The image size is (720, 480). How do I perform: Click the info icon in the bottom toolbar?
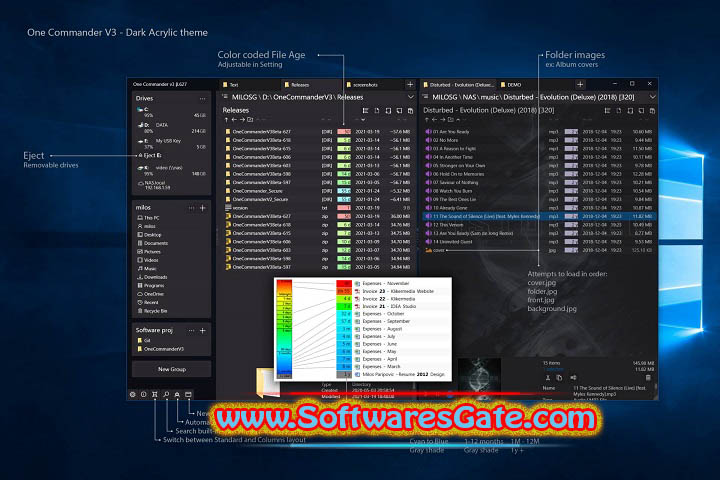click(x=144, y=394)
